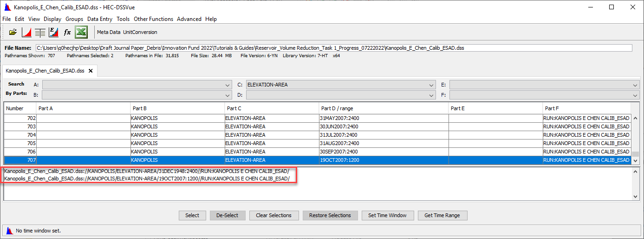
Task: Click the Excel export icon
Action: tap(81, 32)
